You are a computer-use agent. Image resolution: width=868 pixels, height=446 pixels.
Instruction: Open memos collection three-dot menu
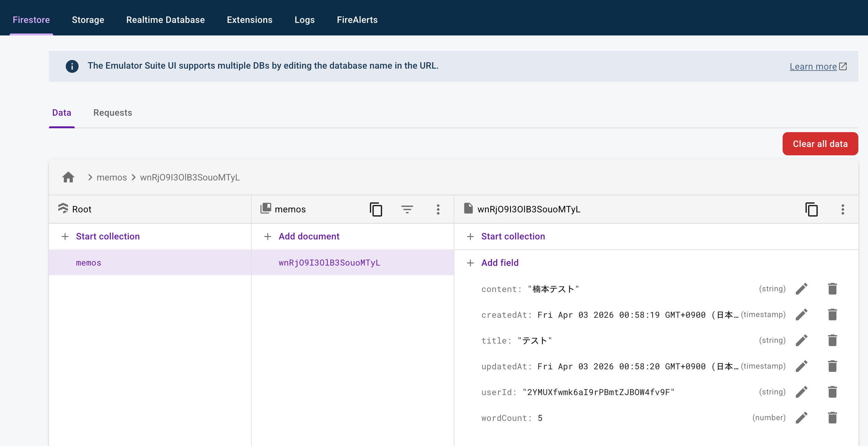point(438,209)
